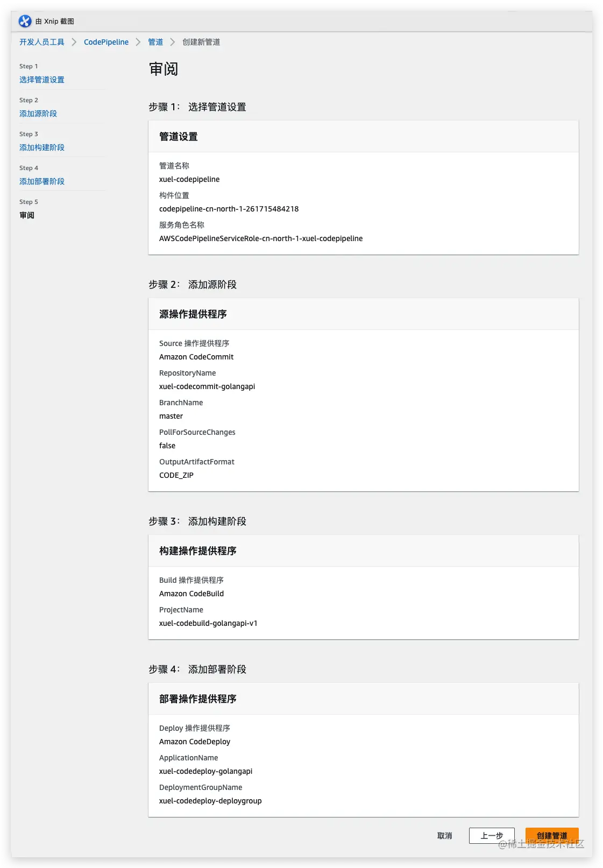The width and height of the screenshot is (603, 868).
Task: Click 步骤 4: 添加部署阶段 section title
Action: click(197, 669)
